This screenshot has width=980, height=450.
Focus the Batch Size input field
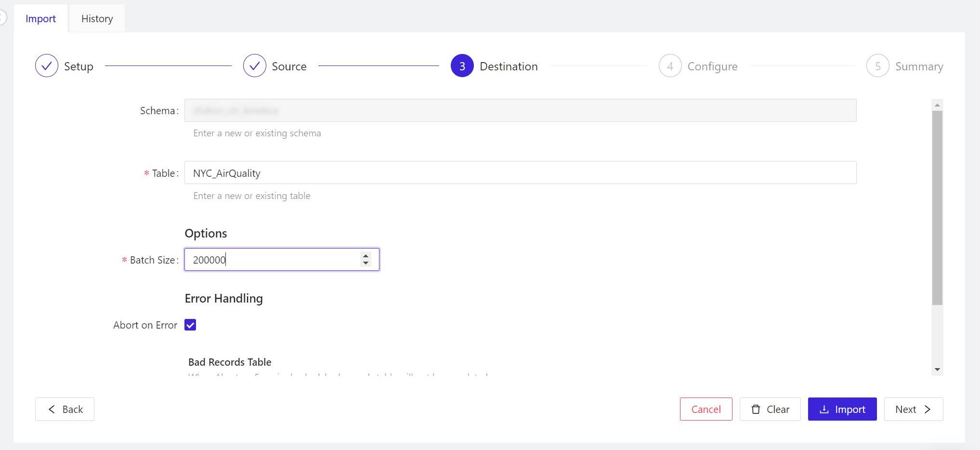(x=272, y=260)
